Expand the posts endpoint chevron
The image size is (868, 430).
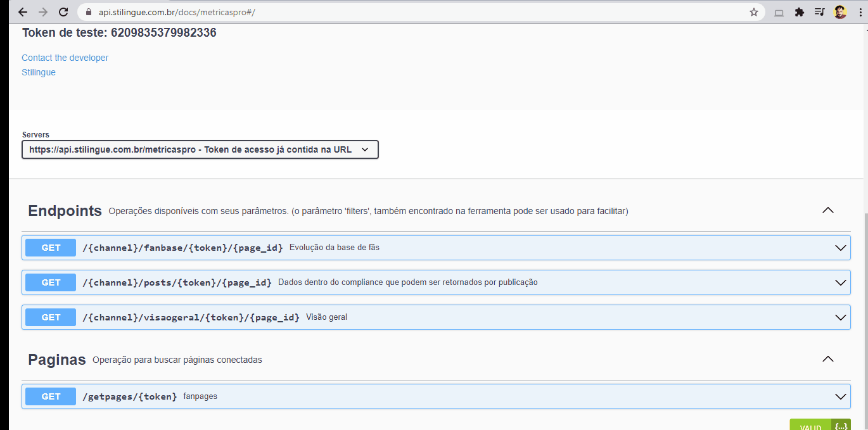pyautogui.click(x=841, y=282)
